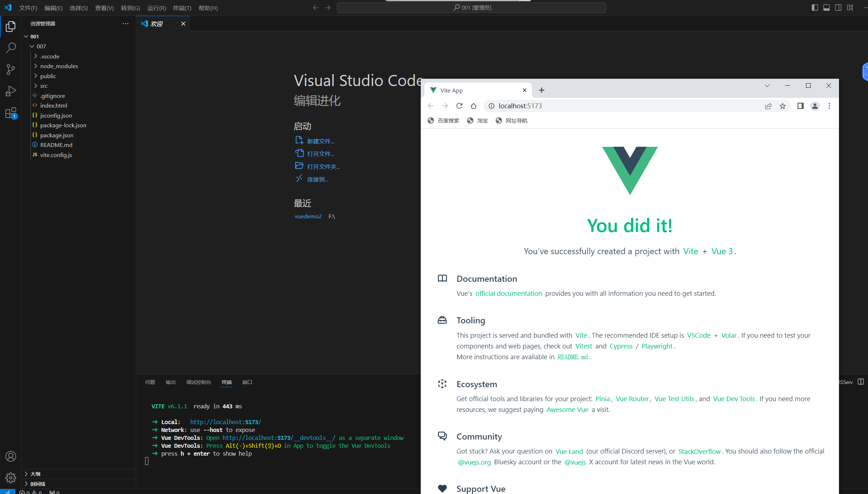Expand the public folder
Image resolution: width=868 pixels, height=494 pixels.
click(35, 76)
